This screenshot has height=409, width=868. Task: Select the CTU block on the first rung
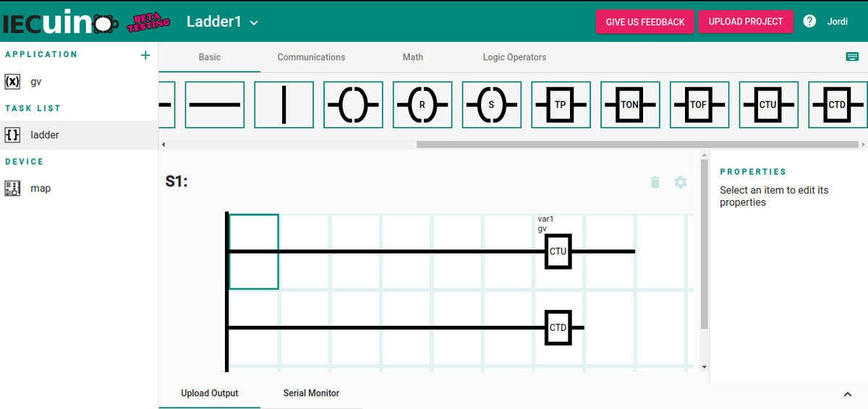[558, 251]
